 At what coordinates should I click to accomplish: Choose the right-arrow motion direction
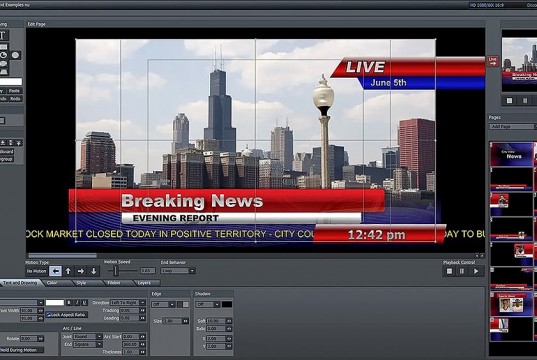(x=81, y=271)
